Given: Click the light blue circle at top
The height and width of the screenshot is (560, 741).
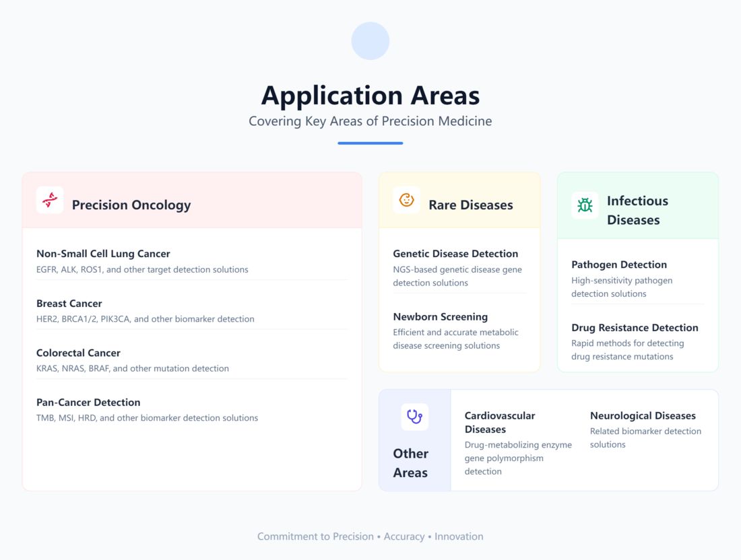Looking at the screenshot, I should coord(370,41).
